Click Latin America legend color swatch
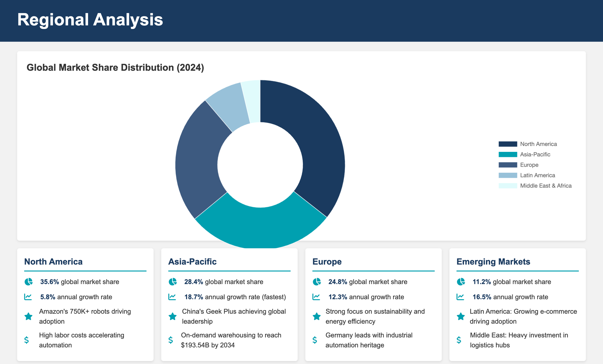Image resolution: width=603 pixels, height=364 pixels. (508, 175)
